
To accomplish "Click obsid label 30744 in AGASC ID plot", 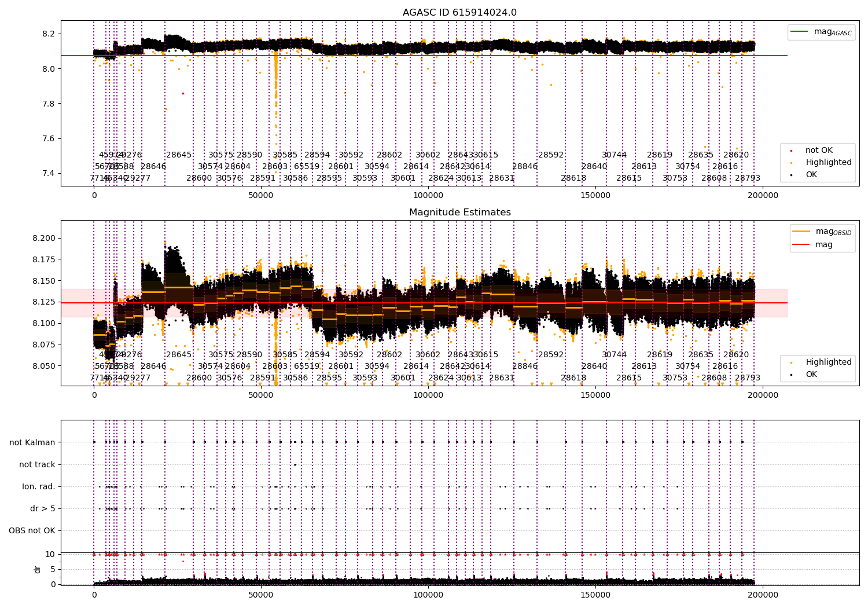I will click(x=615, y=155).
